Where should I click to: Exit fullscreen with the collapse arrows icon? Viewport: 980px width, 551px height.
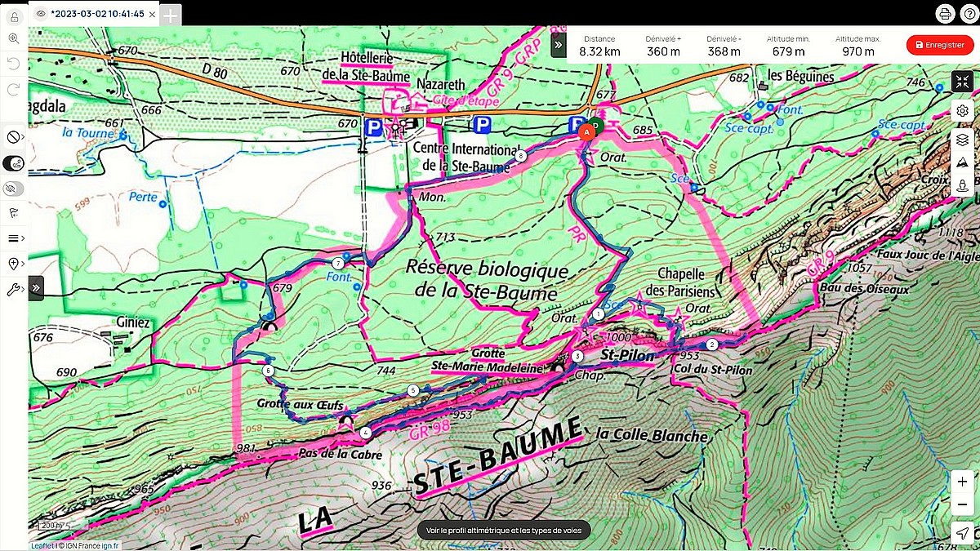tap(963, 82)
